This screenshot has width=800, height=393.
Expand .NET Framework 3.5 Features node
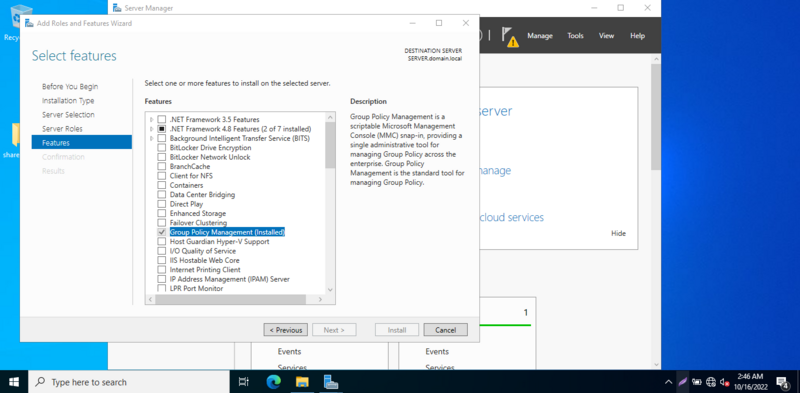click(152, 119)
